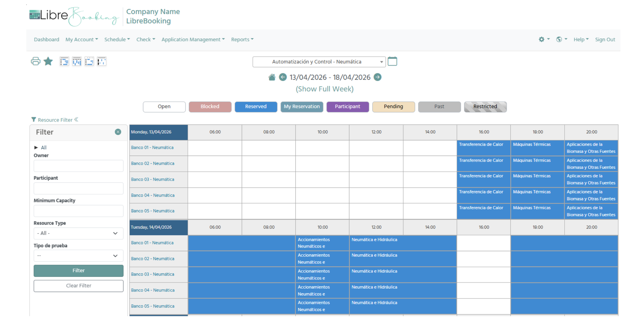Viewport: 644px width, 322px height.
Task: Click the Tuesday, 14/04/2026 date header
Action: (158, 227)
